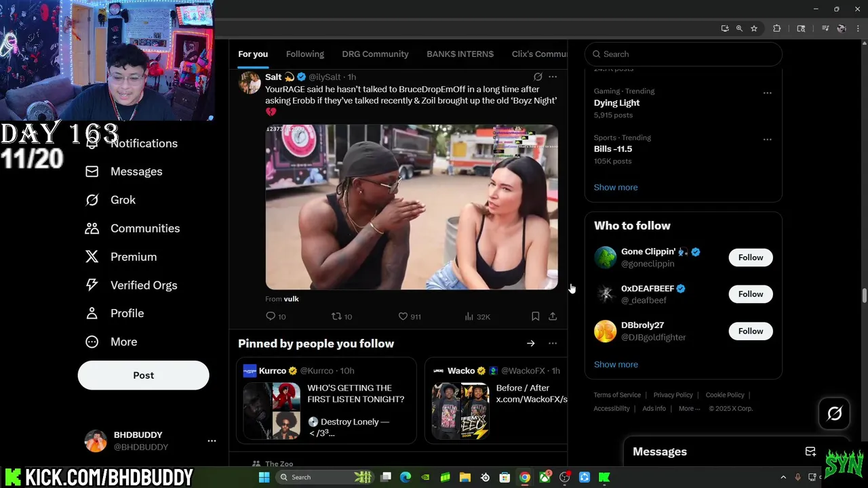The image size is (868, 488).
Task: Open Communities in the sidebar
Action: pyautogui.click(x=132, y=228)
